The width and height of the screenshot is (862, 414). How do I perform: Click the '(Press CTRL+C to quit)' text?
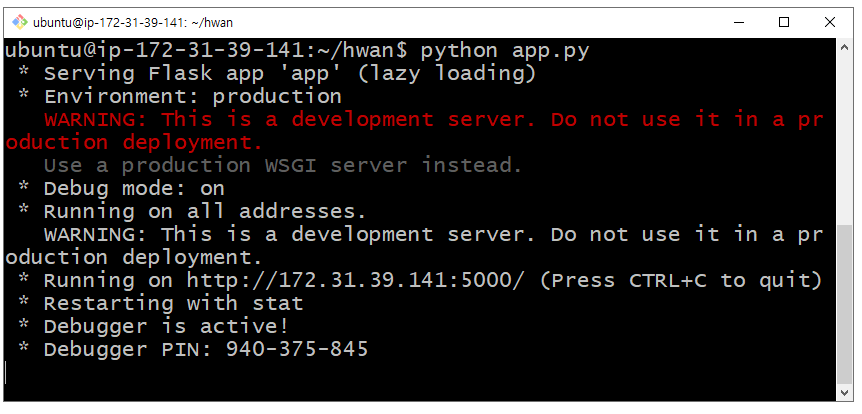681,281
